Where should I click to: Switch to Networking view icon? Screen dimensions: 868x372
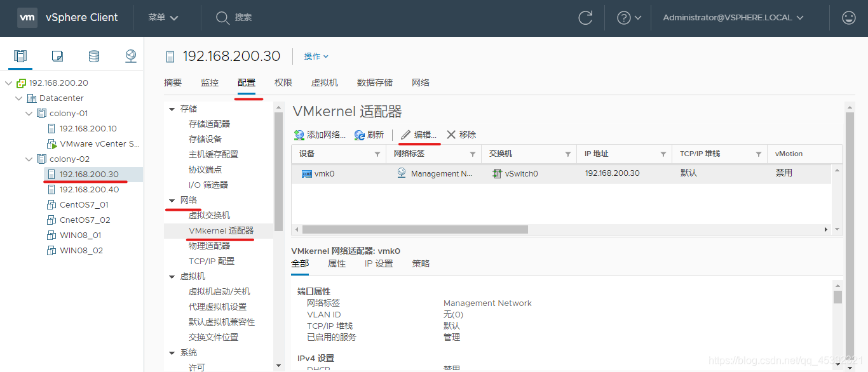[131, 56]
